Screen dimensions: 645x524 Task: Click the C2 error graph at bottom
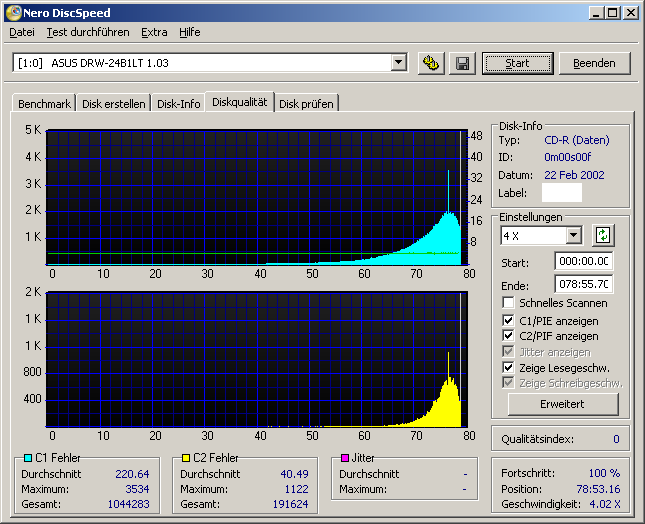(x=257, y=359)
